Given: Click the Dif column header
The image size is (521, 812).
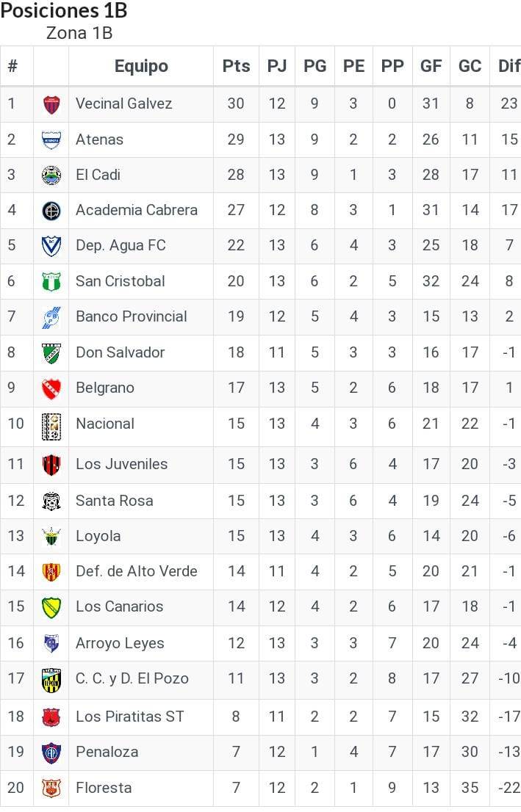Looking at the screenshot, I should 509,66.
